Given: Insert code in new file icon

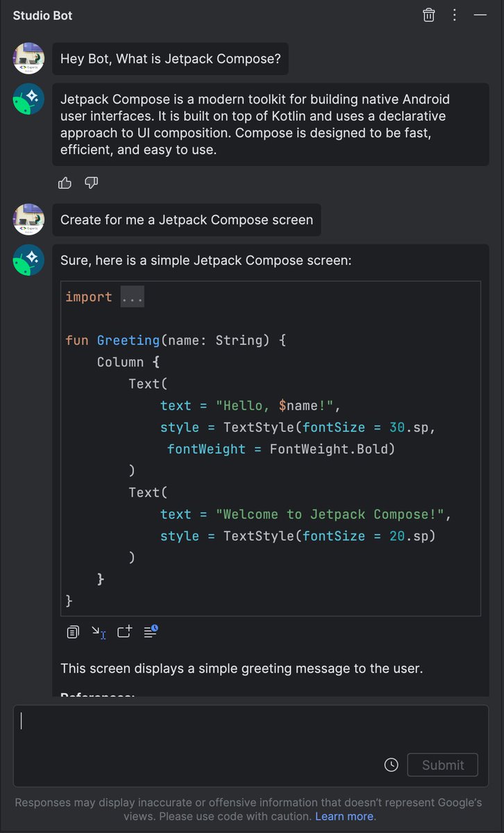Looking at the screenshot, I should click(124, 632).
